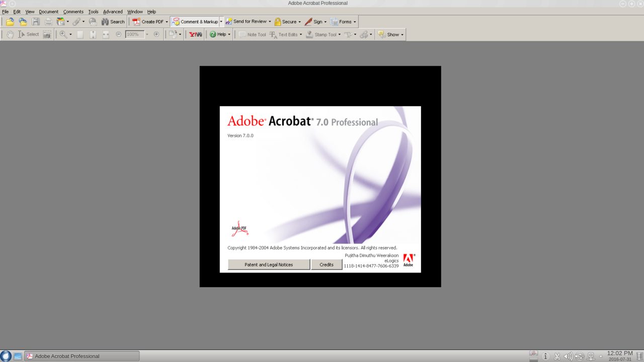Click the Yahoo toolbar icon

pyautogui.click(x=195, y=34)
